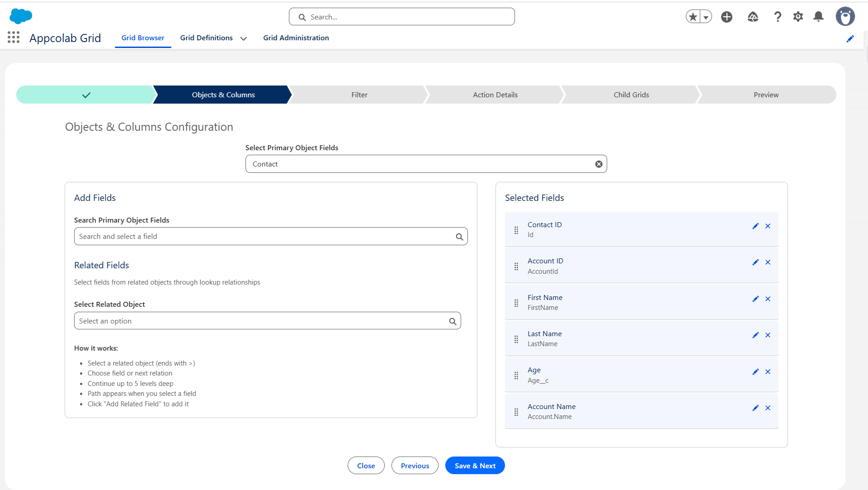The width and height of the screenshot is (868, 490).
Task: Select the Objects & Columns step
Action: click(223, 95)
